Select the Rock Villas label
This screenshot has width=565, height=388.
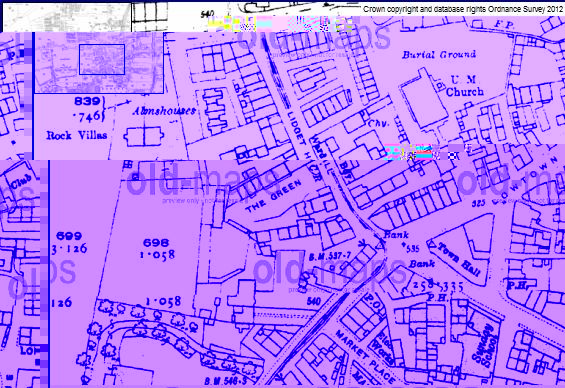click(x=77, y=135)
